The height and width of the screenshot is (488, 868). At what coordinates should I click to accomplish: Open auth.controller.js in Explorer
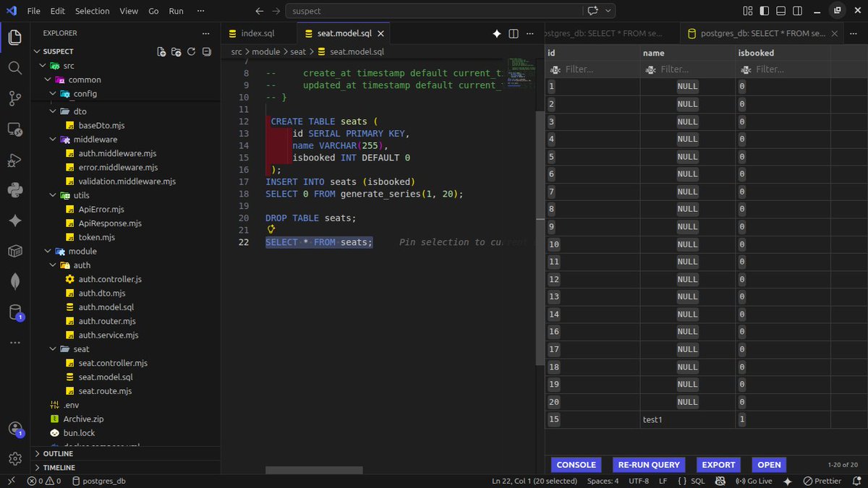click(x=109, y=279)
